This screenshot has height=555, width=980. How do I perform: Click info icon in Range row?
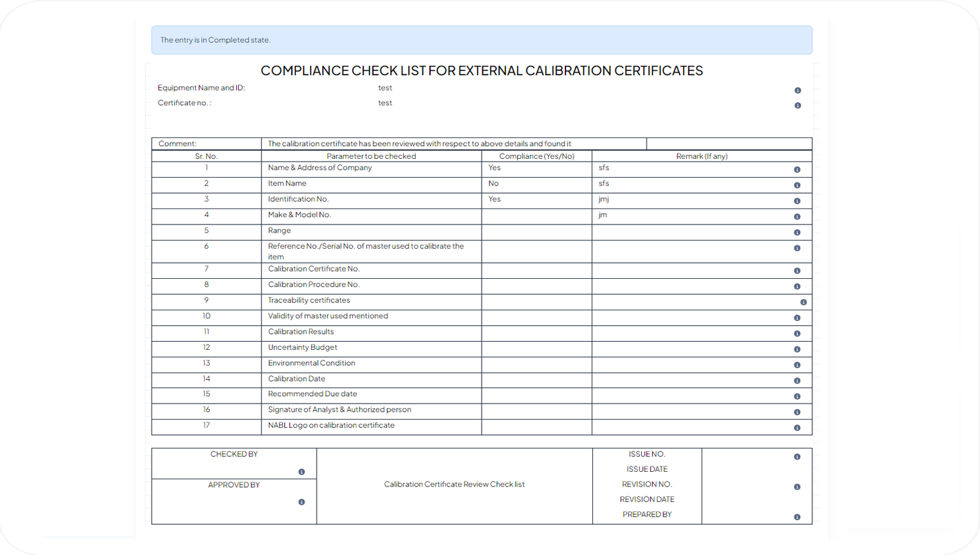(797, 233)
